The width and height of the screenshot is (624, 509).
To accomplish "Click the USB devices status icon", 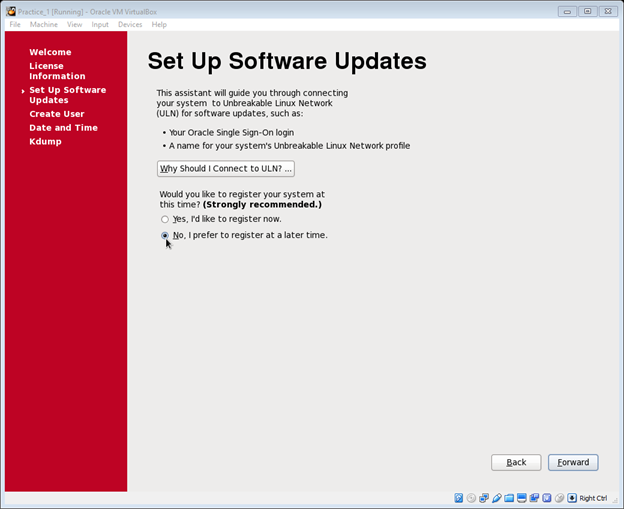I will coord(497,498).
